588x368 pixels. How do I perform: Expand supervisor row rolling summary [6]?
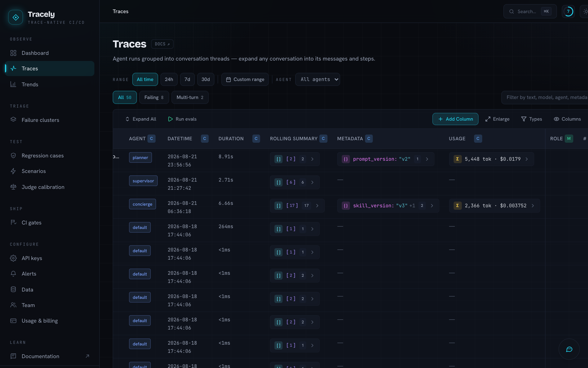click(295, 182)
